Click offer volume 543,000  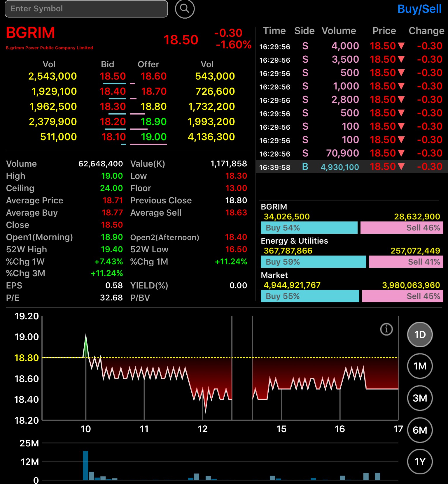[215, 76]
